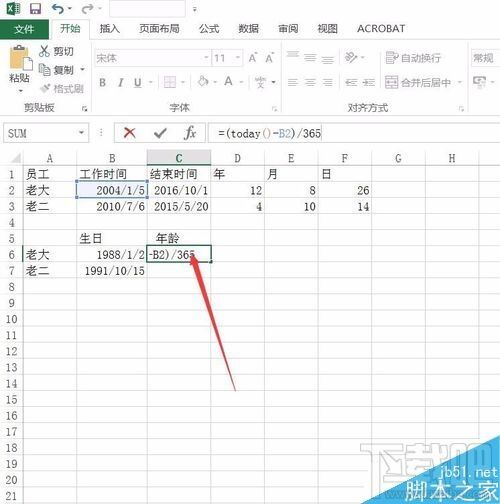
Task: Expand the Name Box SUM dropdown
Action: pyautogui.click(x=81, y=133)
